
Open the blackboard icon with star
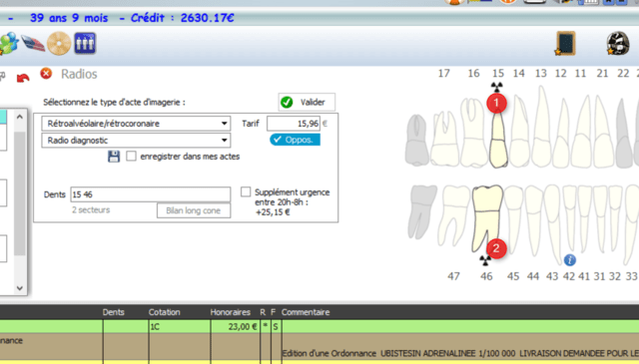coord(565,43)
